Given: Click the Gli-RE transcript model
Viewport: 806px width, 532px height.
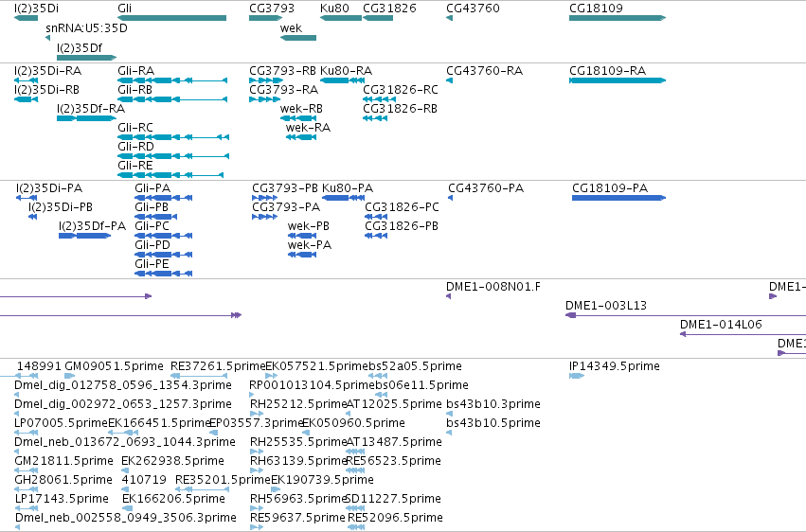Looking at the screenshot, I should tap(170, 176).
